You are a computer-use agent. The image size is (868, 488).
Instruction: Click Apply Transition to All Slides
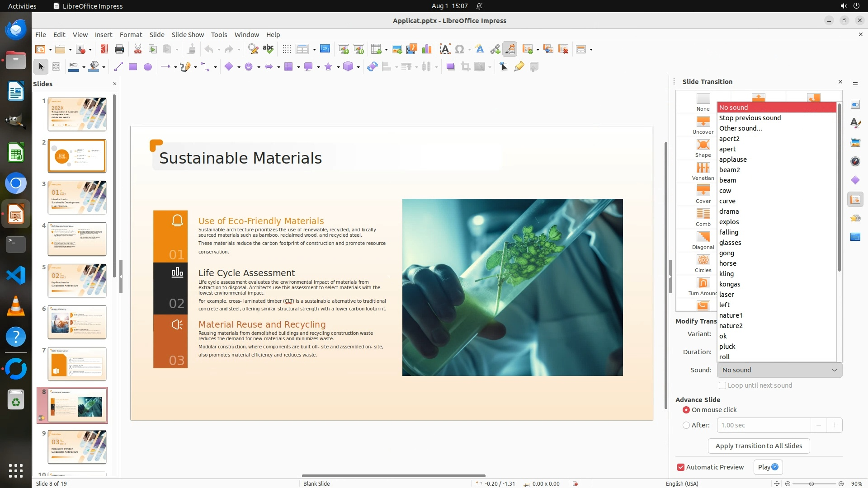click(759, 446)
